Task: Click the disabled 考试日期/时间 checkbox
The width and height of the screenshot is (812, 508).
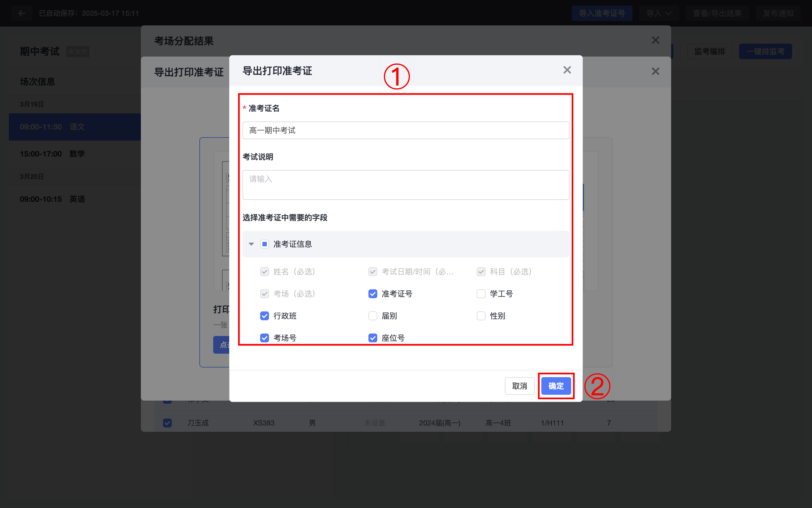Action: coord(373,271)
